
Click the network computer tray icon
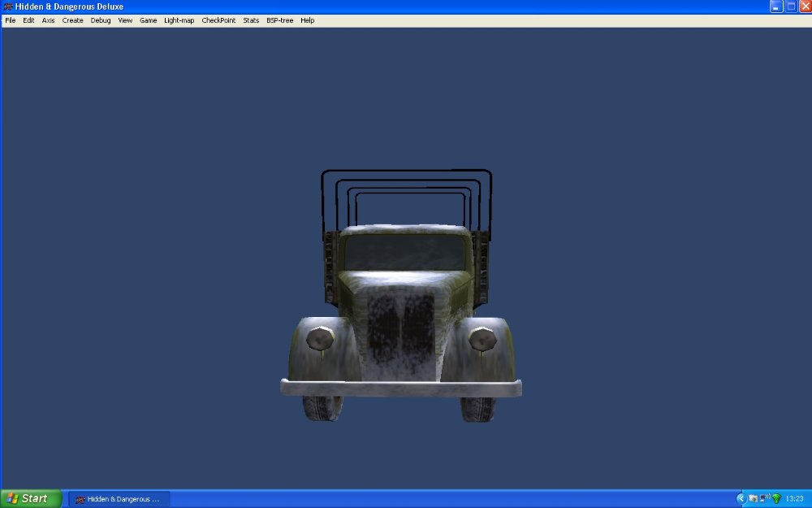(x=764, y=499)
